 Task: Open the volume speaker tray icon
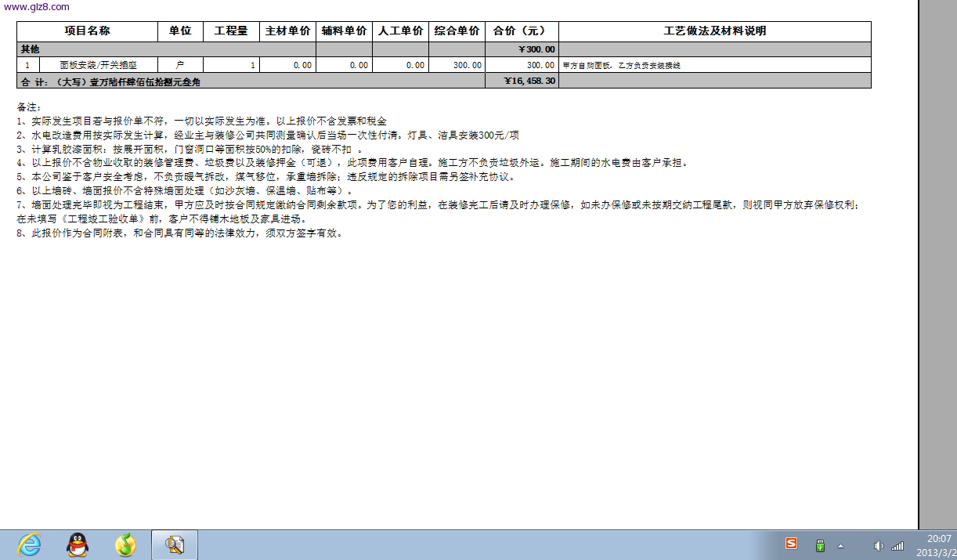point(878,545)
